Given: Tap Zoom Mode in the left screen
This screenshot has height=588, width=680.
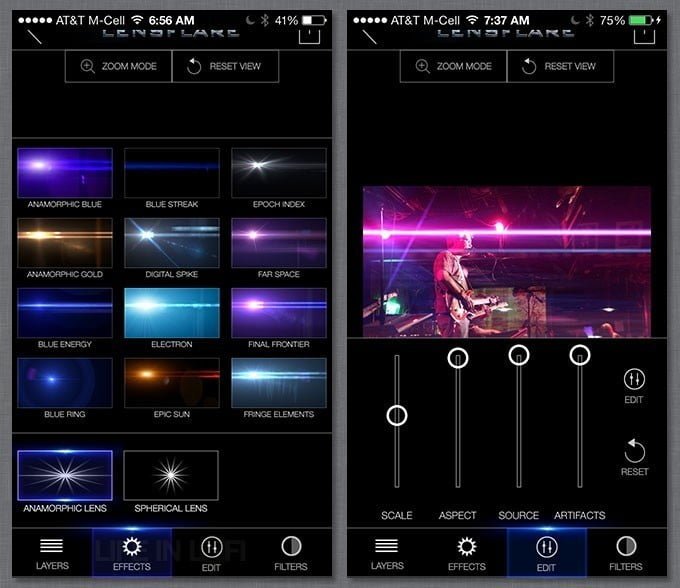Looking at the screenshot, I should (x=118, y=66).
